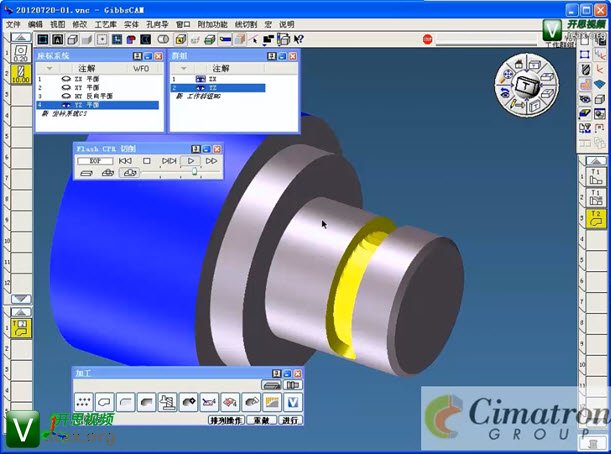Image resolution: width=611 pixels, height=454 pixels.
Task: Select tool tile 1 with 0.20 insert
Action: [x=21, y=53]
